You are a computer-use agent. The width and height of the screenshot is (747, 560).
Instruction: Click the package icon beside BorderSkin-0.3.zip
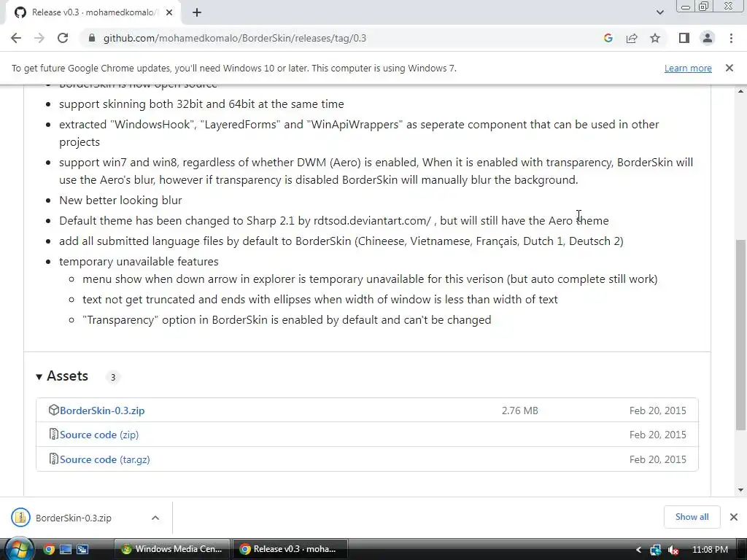(53, 410)
